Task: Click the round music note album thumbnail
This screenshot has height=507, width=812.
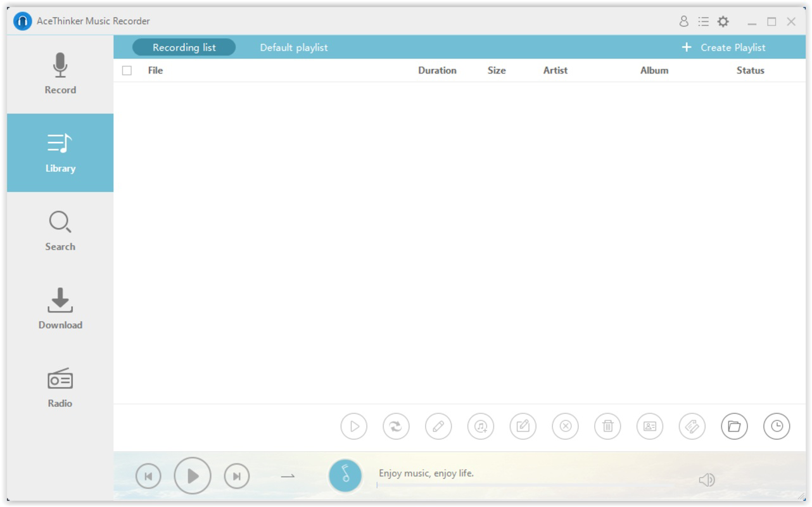Action: coord(345,476)
